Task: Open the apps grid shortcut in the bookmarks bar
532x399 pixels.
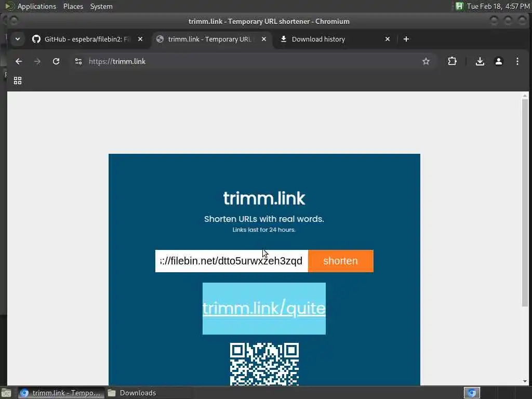Action: 18,81
